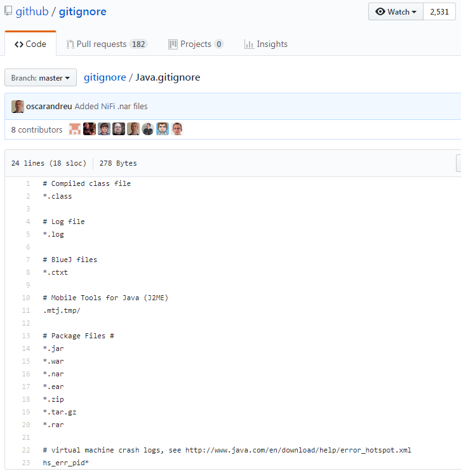This screenshot has height=476, width=461.
Task: Click the cartoon-face contributor avatar
Action: click(x=163, y=129)
